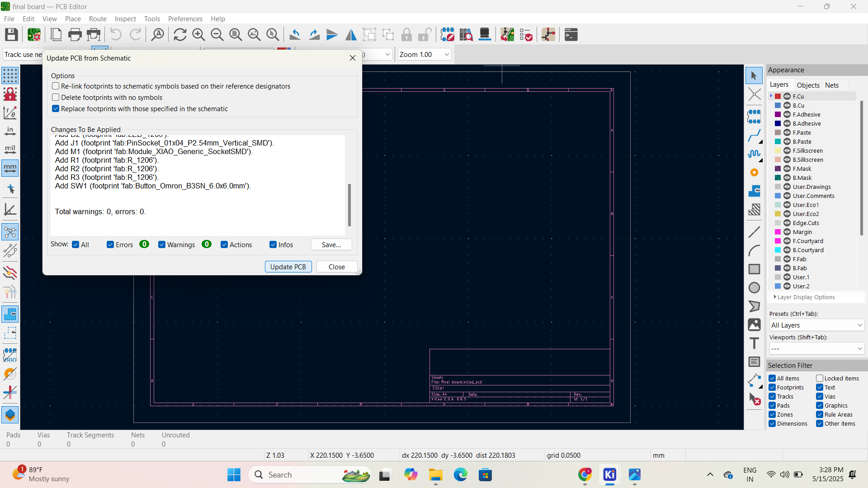Click the Print icon
Viewport: 868px width, 488px height.
75,35
